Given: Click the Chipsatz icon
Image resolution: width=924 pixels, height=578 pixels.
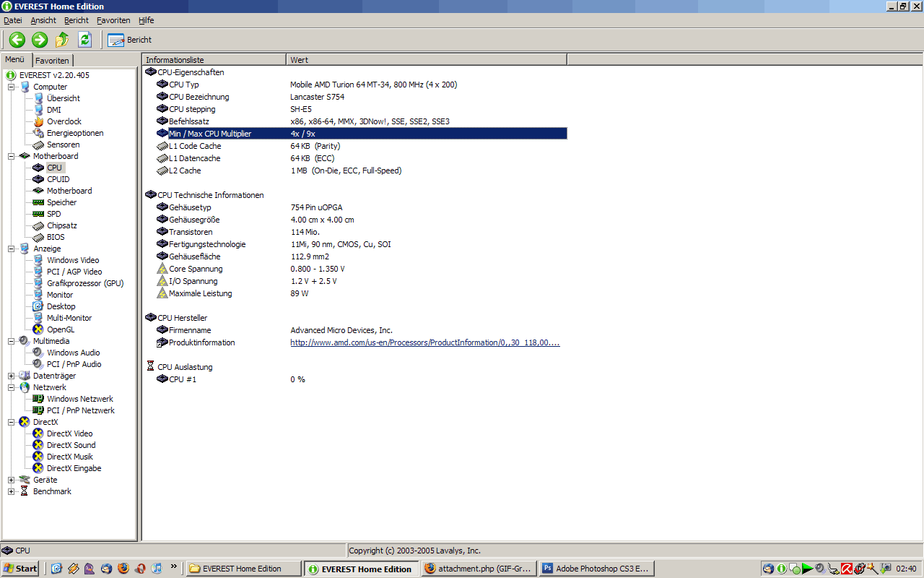Looking at the screenshot, I should click(38, 225).
